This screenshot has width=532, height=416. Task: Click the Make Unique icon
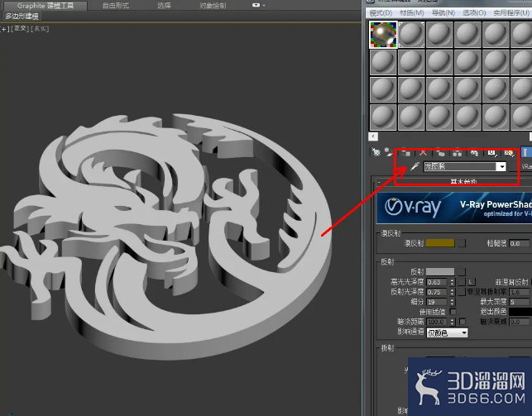click(x=458, y=153)
